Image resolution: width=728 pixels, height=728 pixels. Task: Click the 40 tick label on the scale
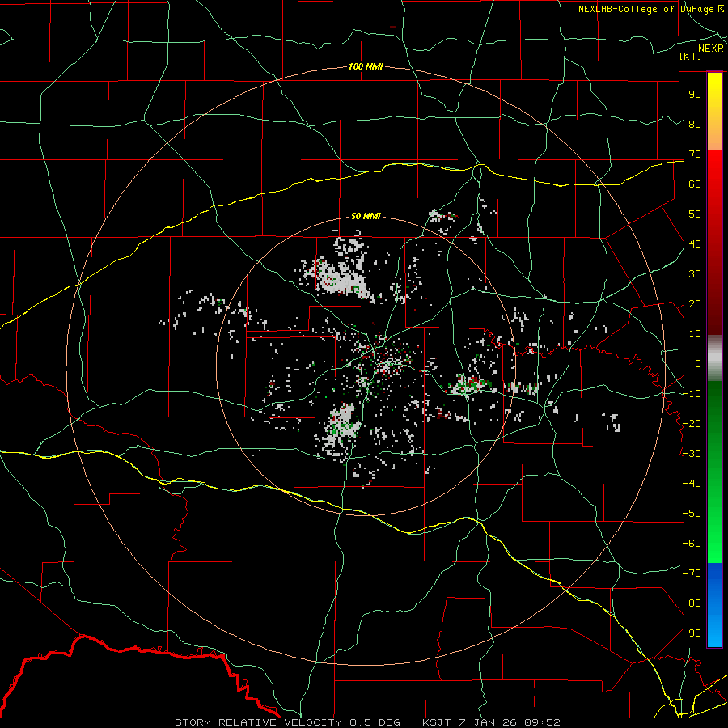(695, 243)
